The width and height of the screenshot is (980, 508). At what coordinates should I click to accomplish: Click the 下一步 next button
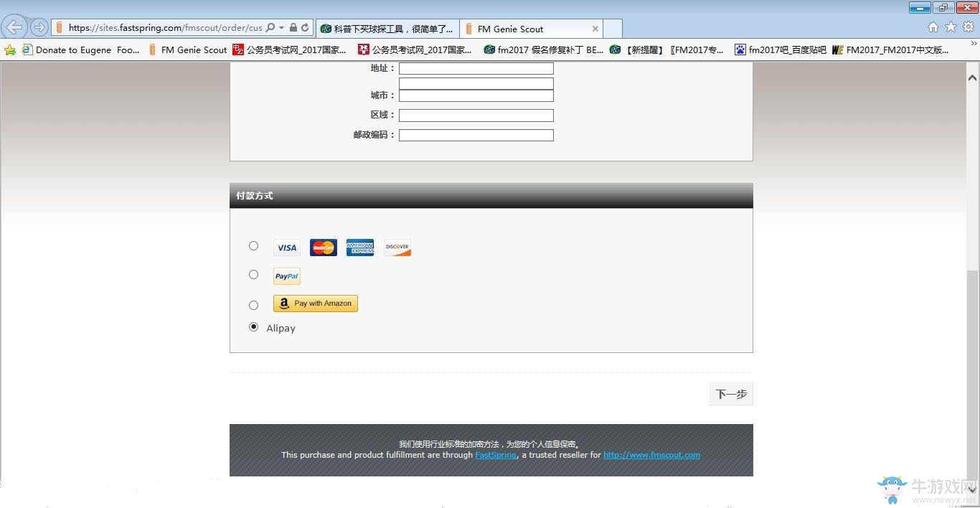coord(731,394)
